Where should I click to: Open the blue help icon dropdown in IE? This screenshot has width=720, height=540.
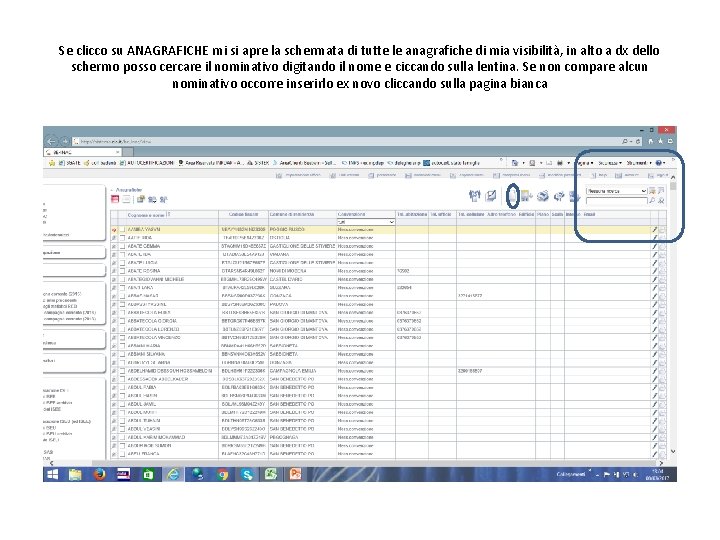661,163
